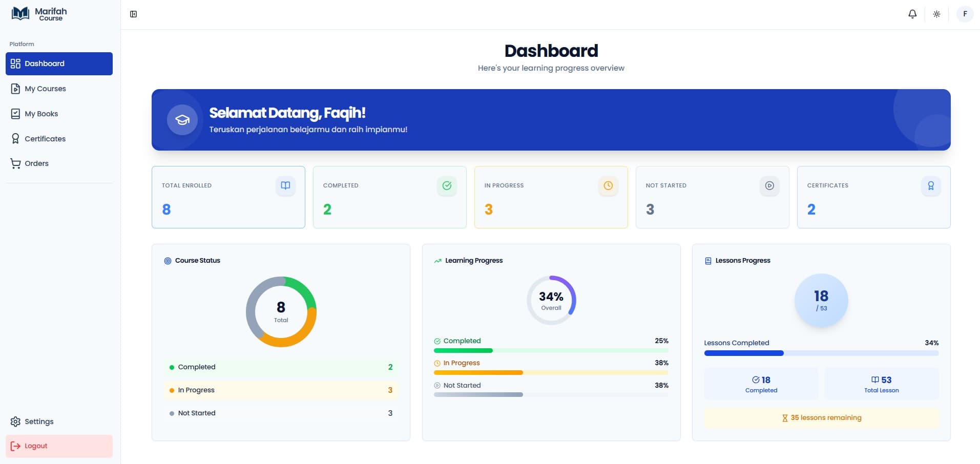Image resolution: width=980 pixels, height=464 pixels.
Task: Toggle light/dark theme sun icon
Action: tap(936, 14)
